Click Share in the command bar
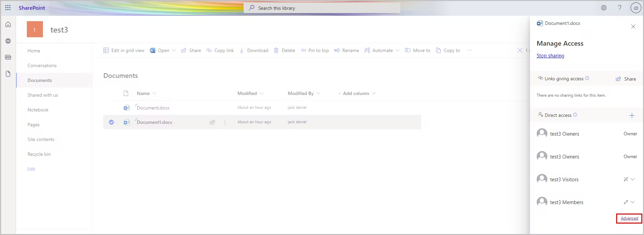The height and width of the screenshot is (235, 644). coord(191,50)
